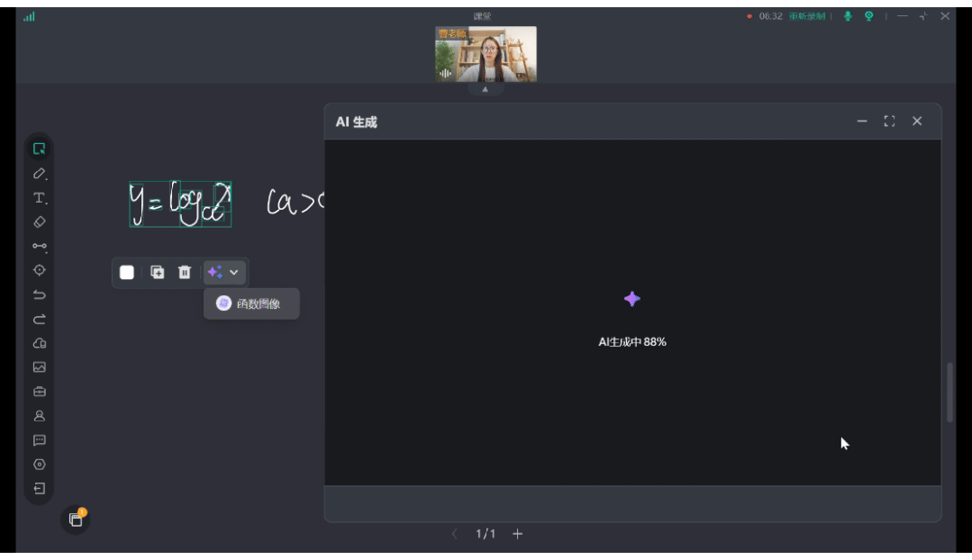Click the exit classroom icon
This screenshot has width=972, height=560.
click(39, 489)
